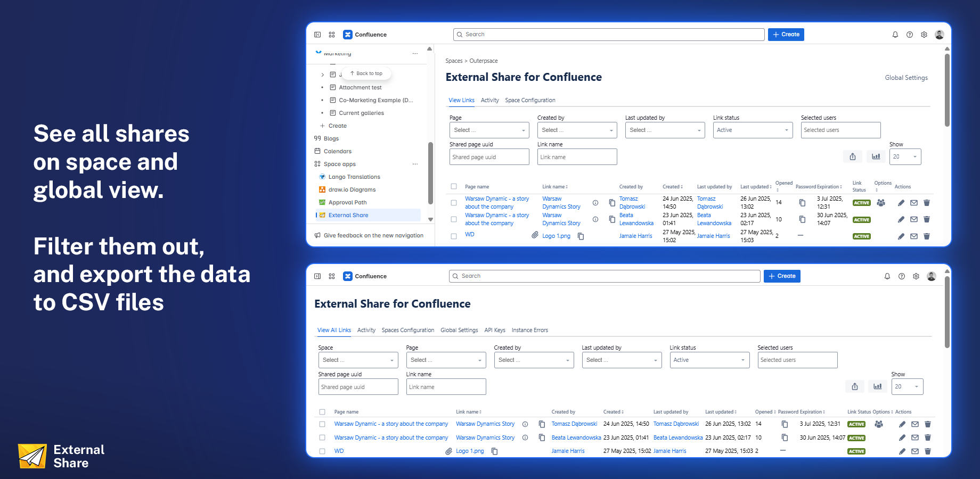Open Link status Active dropdown in top window
The image size is (980, 479).
pos(753,130)
